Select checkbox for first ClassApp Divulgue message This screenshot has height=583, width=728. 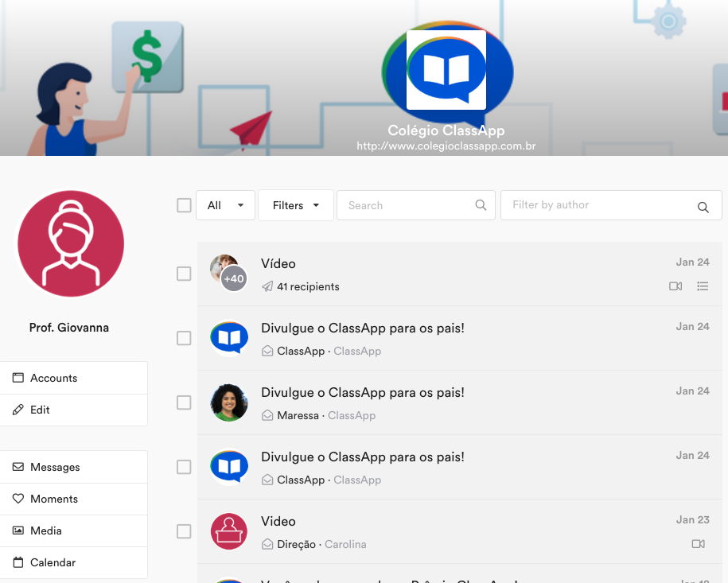[x=184, y=338]
